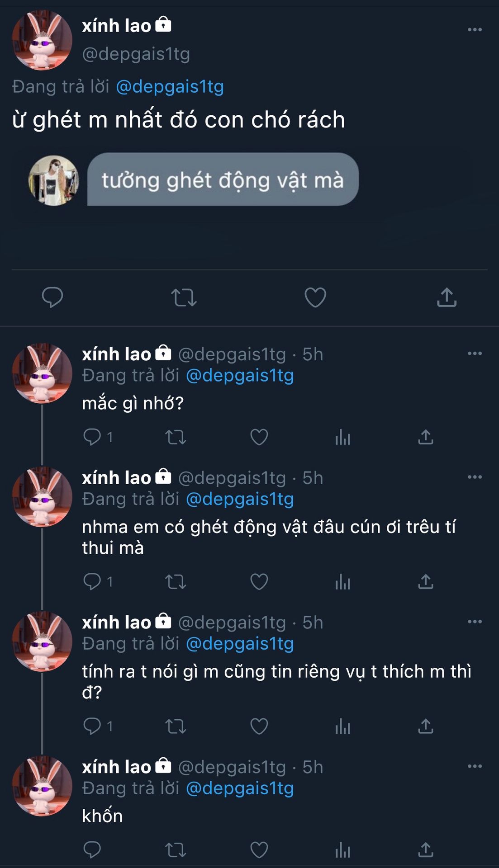Open xính lao profile picture at top
499x868 pixels.
point(42,40)
